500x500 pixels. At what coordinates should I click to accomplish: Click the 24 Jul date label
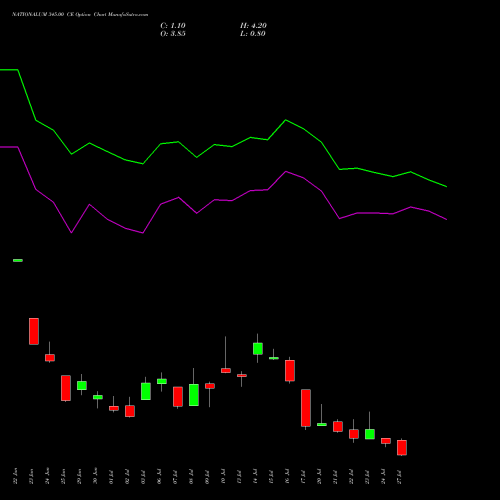[383, 477]
